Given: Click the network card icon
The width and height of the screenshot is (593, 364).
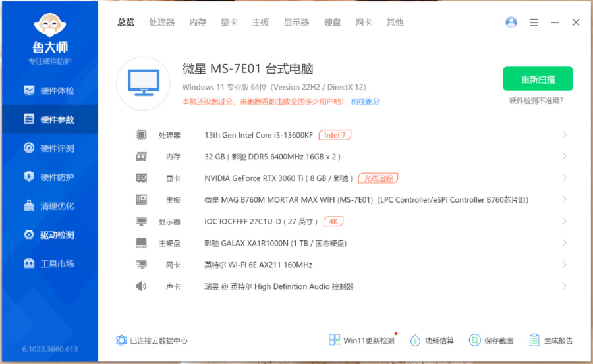Looking at the screenshot, I should (141, 264).
